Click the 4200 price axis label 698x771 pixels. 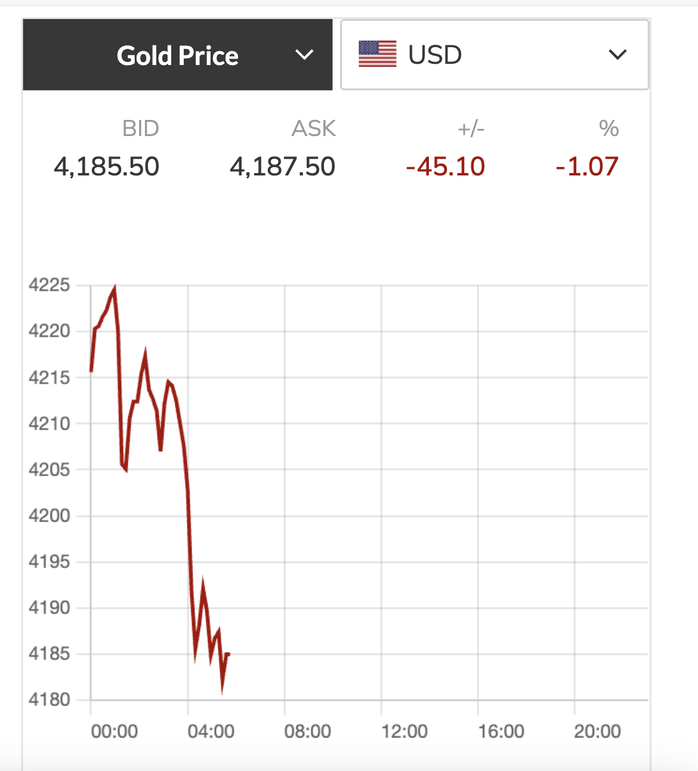tap(49, 516)
